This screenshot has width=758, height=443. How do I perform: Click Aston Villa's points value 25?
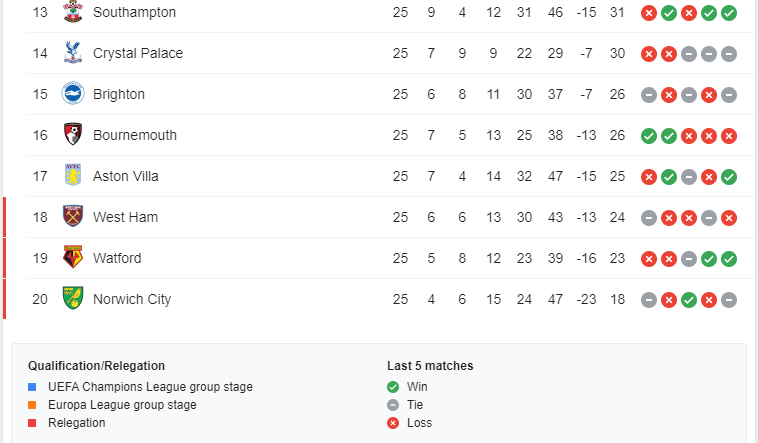coord(617,176)
